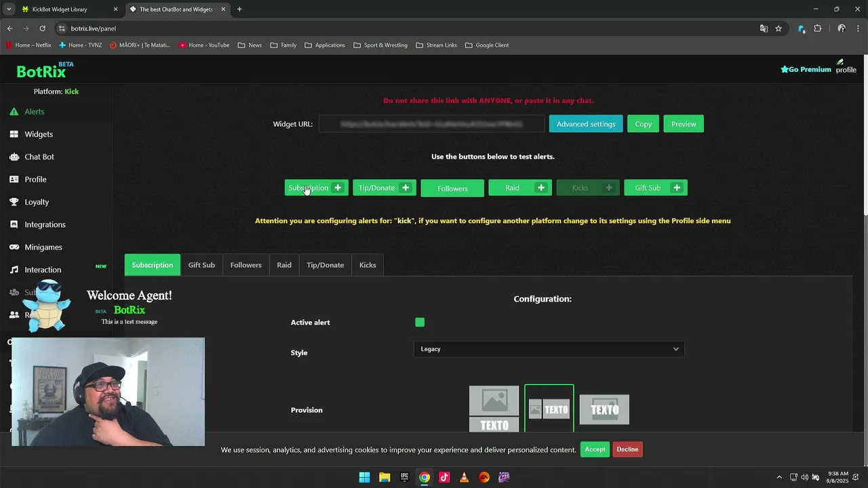This screenshot has height=488, width=868.
Task: Select the Subscription configuration tab
Action: pyautogui.click(x=153, y=265)
